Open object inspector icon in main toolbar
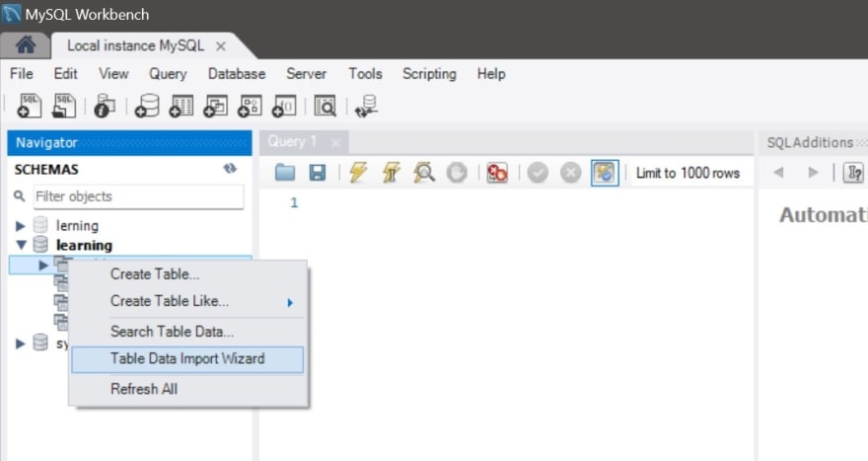The height and width of the screenshot is (461, 868). point(105,106)
